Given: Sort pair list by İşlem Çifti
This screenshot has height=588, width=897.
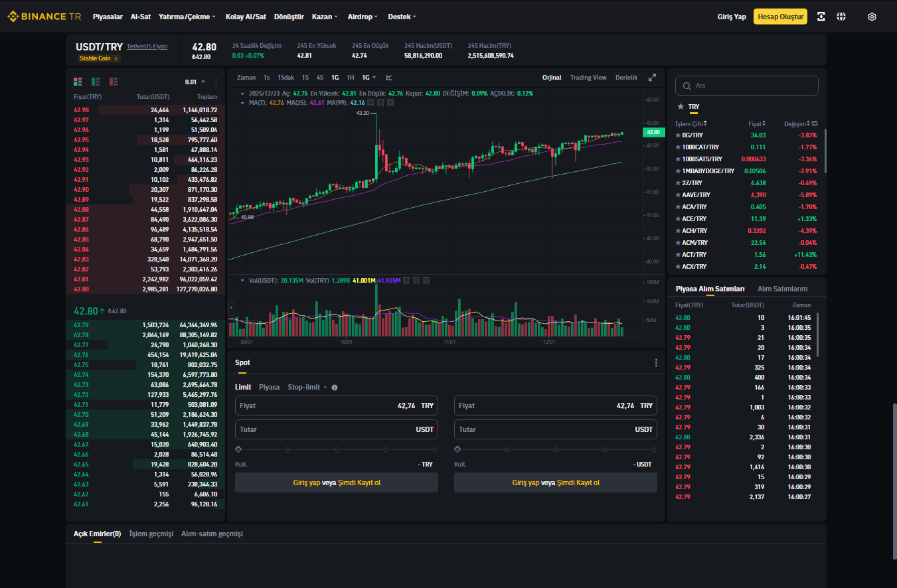Looking at the screenshot, I should click(x=691, y=124).
